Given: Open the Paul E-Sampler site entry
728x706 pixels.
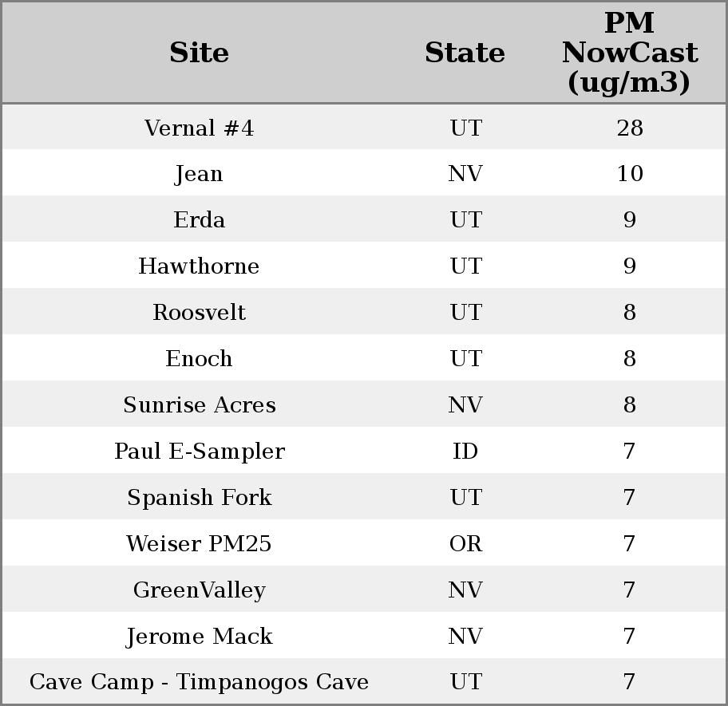Looking at the screenshot, I should pyautogui.click(x=199, y=452).
